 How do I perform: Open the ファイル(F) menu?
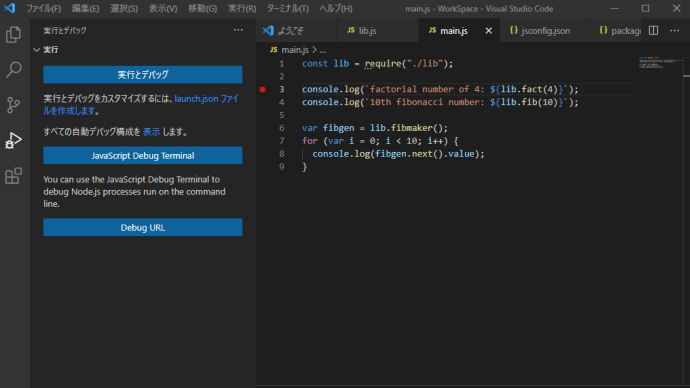tap(43, 8)
